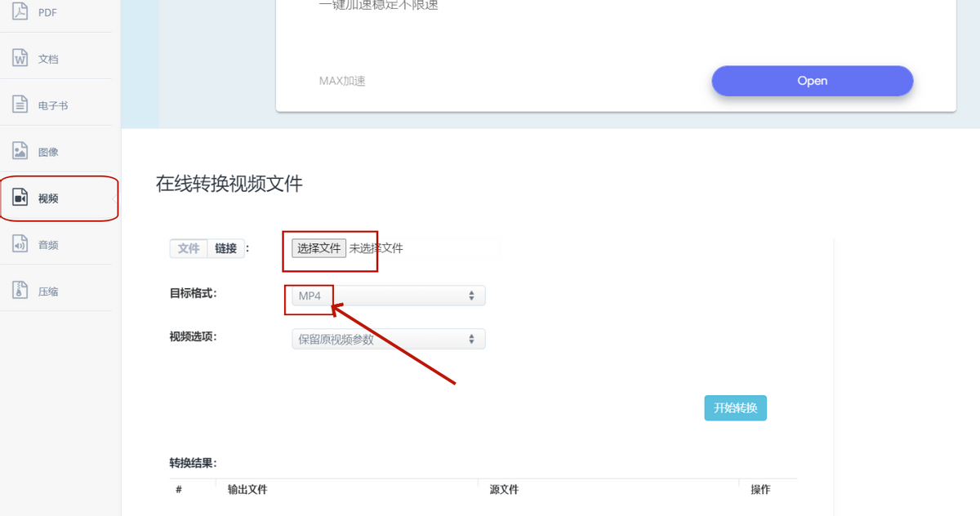Click the 输出文件 column header
Viewport: 980px width, 516px height.
(247, 490)
